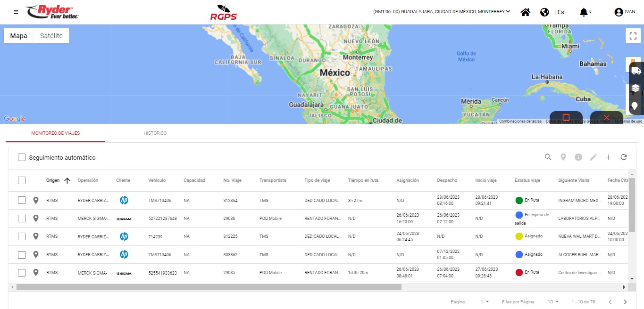The height and width of the screenshot is (309, 644).
Task: Add a new trip with plus icon
Action: click(x=608, y=157)
